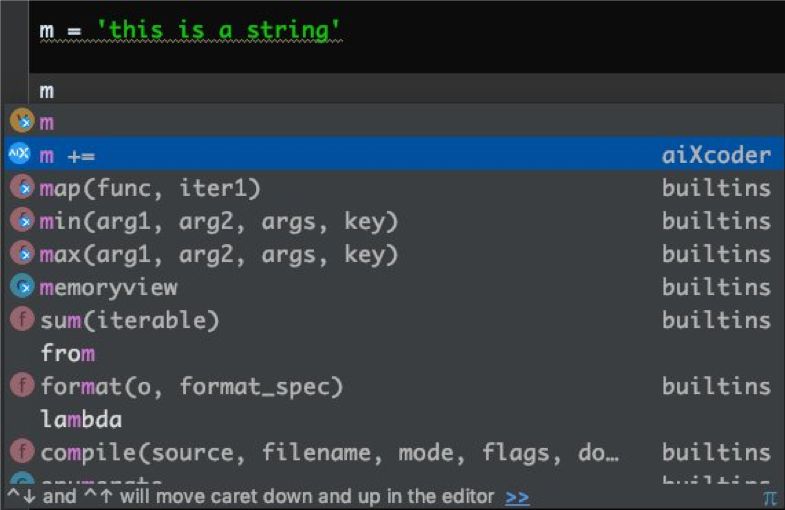Click the aiXcoder icon beside 'm +='
This screenshot has width=785, height=510.
click(20, 153)
